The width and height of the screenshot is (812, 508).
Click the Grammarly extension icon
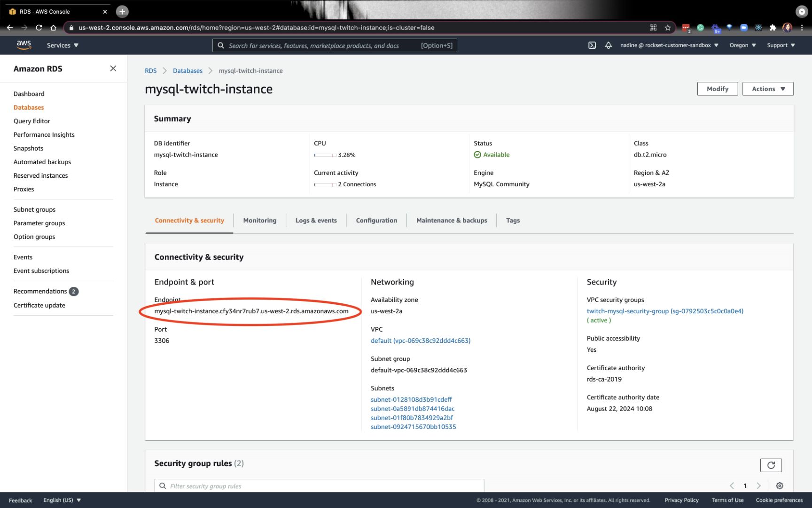tap(700, 28)
